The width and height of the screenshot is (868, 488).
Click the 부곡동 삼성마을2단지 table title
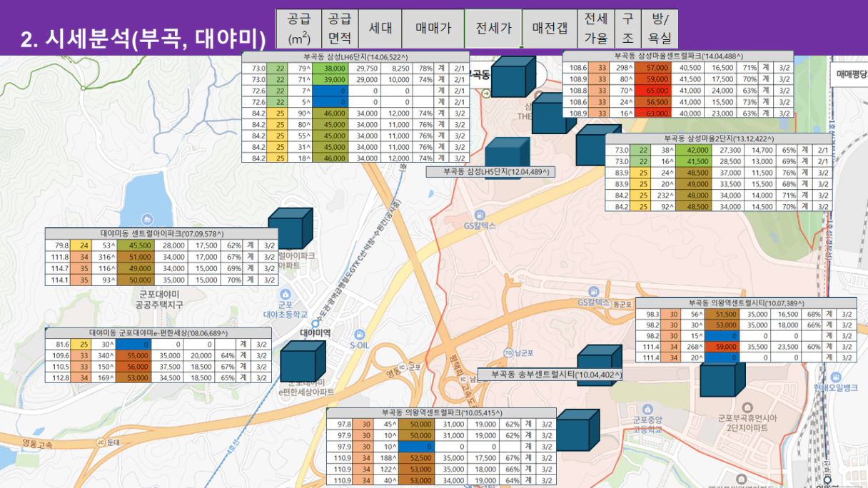point(719,138)
